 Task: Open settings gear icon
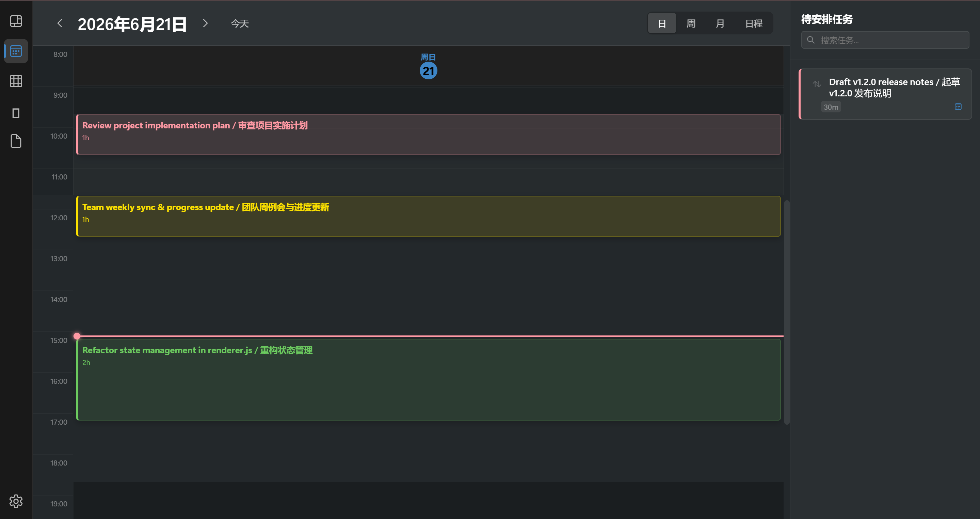pyautogui.click(x=16, y=501)
